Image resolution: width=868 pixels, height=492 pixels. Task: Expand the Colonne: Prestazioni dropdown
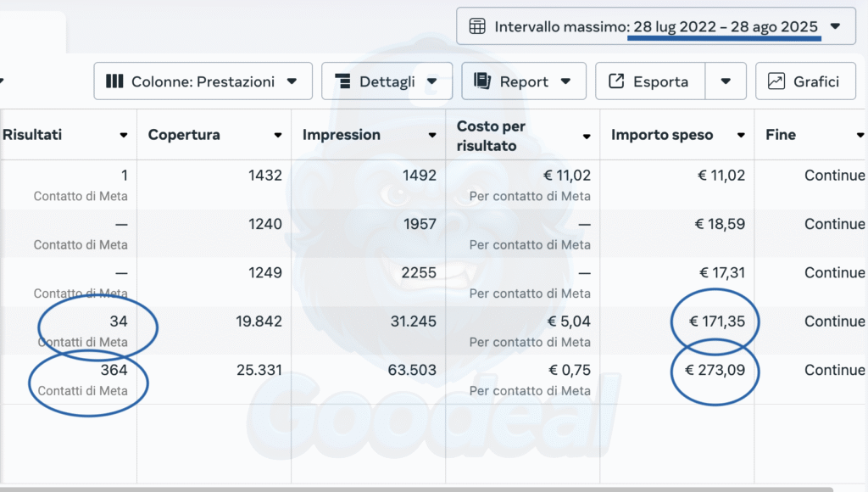pyautogui.click(x=292, y=81)
